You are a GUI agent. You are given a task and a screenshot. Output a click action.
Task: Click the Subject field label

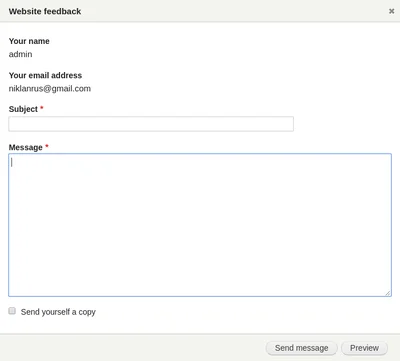click(23, 109)
